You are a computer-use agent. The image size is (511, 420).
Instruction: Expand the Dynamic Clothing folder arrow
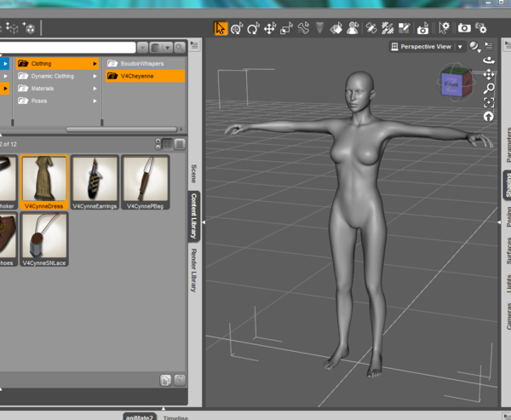tap(95, 76)
